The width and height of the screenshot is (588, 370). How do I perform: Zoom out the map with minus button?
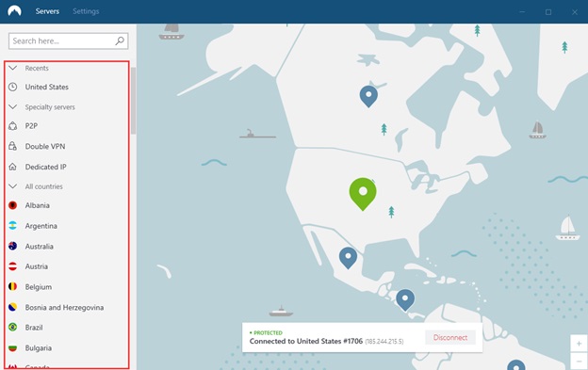579,361
